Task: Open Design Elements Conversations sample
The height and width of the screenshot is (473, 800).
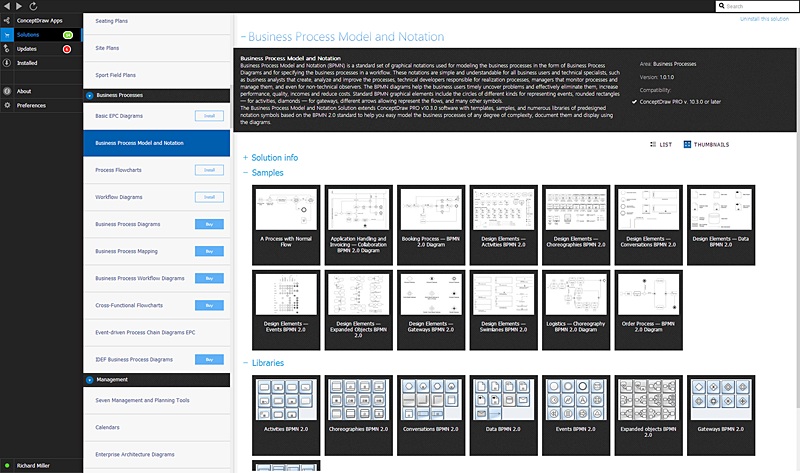Action: pyautogui.click(x=648, y=225)
